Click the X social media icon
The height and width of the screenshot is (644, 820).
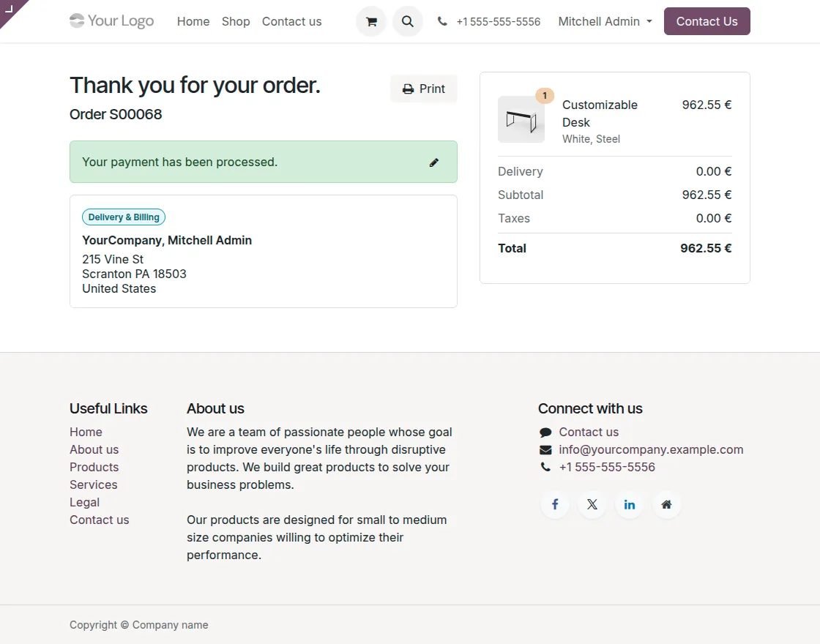click(592, 504)
